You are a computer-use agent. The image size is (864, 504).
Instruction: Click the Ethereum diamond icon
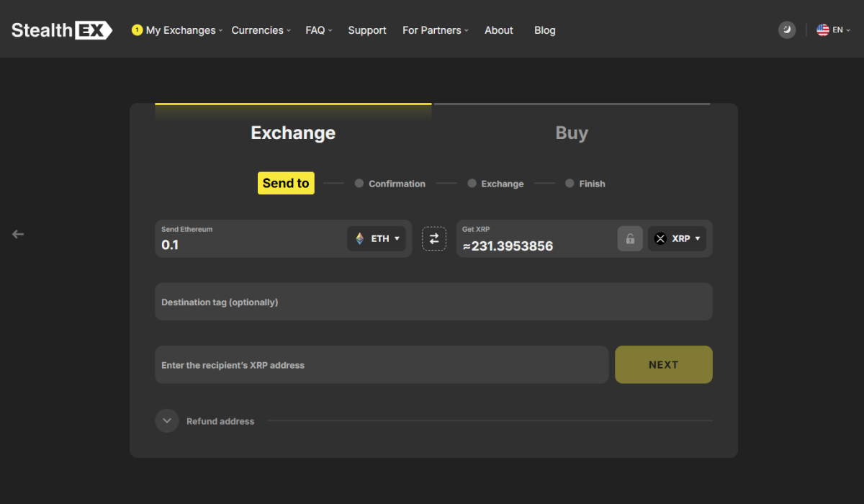point(360,238)
